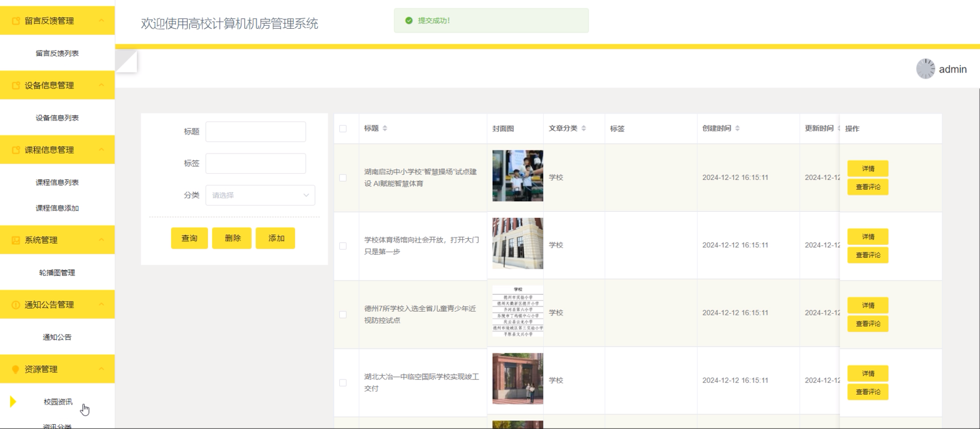Open 留言反馈列表 menu item
The image size is (980, 429).
point(57,53)
